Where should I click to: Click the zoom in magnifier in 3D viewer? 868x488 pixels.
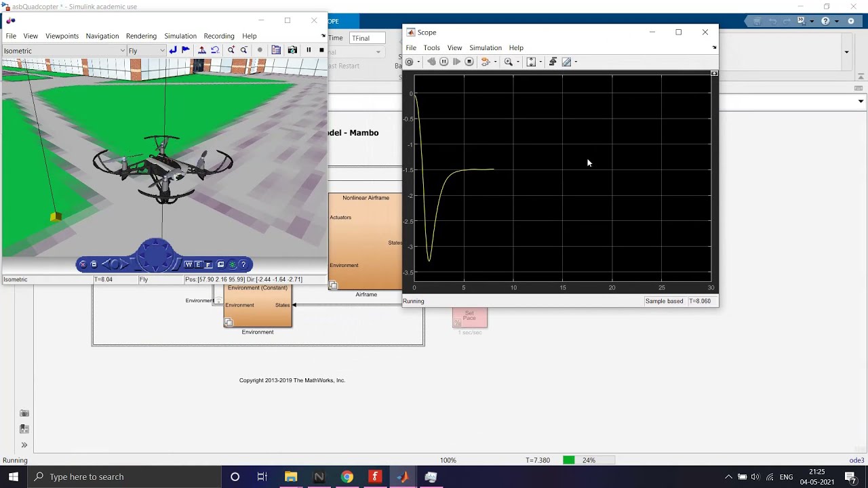231,50
